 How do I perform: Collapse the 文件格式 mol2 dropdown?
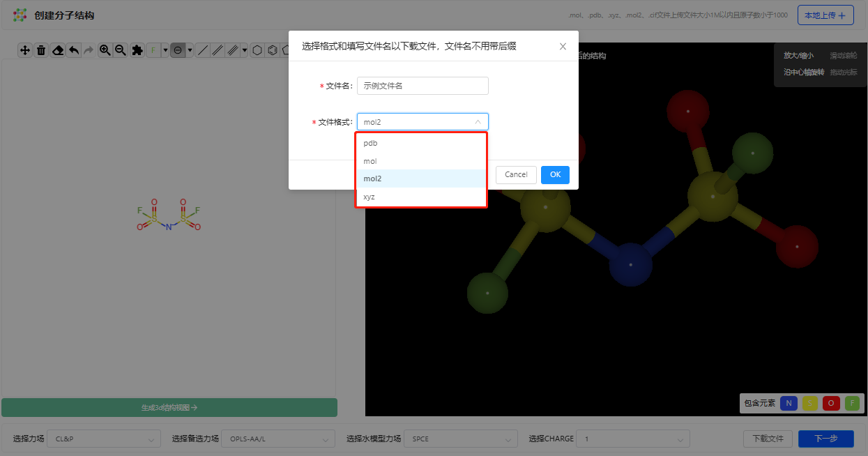(x=422, y=122)
